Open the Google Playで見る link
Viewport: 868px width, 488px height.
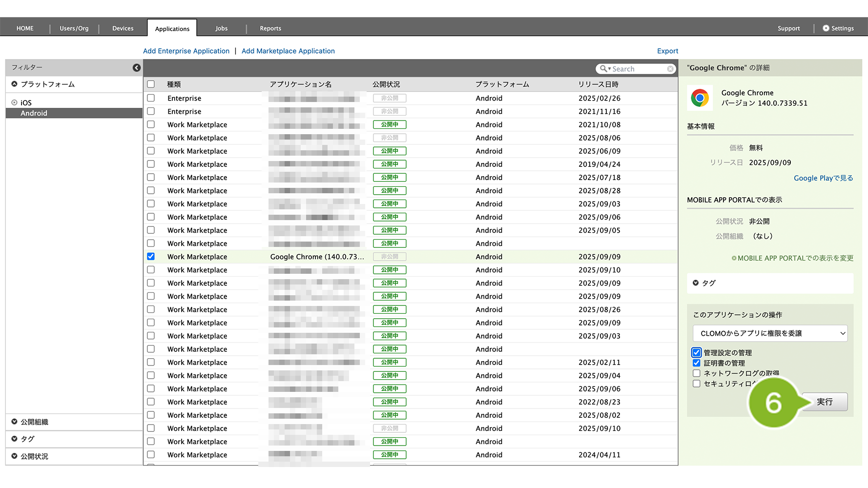coord(823,178)
